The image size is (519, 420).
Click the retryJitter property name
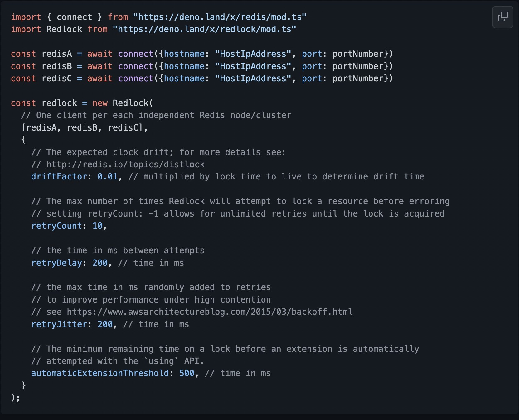click(59, 324)
